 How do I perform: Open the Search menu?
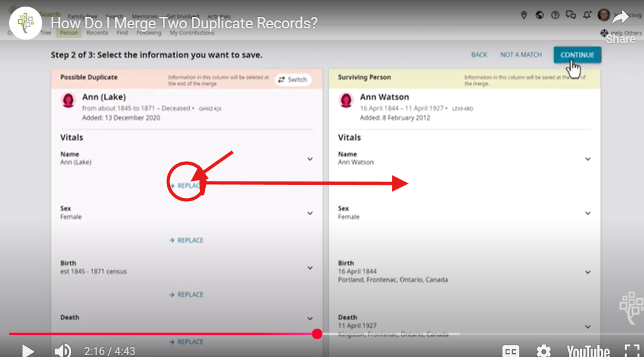[115, 17]
